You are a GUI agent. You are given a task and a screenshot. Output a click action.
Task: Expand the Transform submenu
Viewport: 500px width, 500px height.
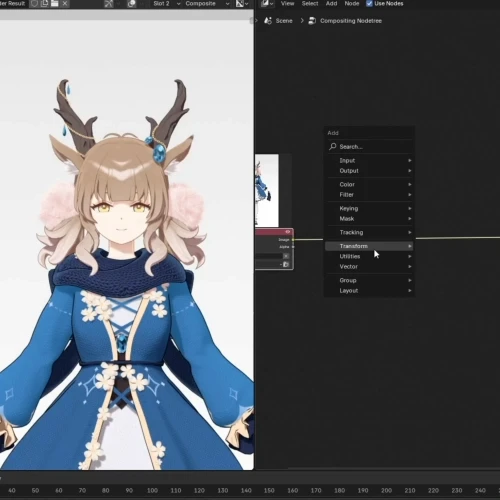coord(369,246)
